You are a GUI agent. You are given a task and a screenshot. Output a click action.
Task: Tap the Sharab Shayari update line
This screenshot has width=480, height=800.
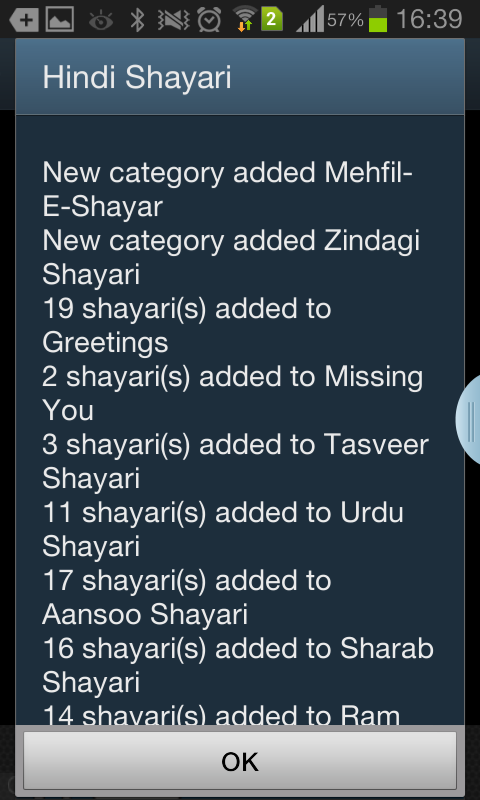click(238, 665)
